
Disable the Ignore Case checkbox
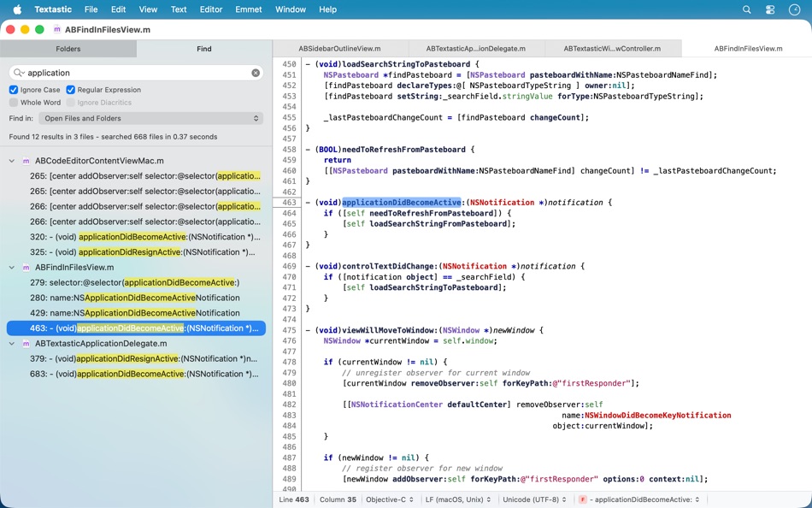(13, 89)
